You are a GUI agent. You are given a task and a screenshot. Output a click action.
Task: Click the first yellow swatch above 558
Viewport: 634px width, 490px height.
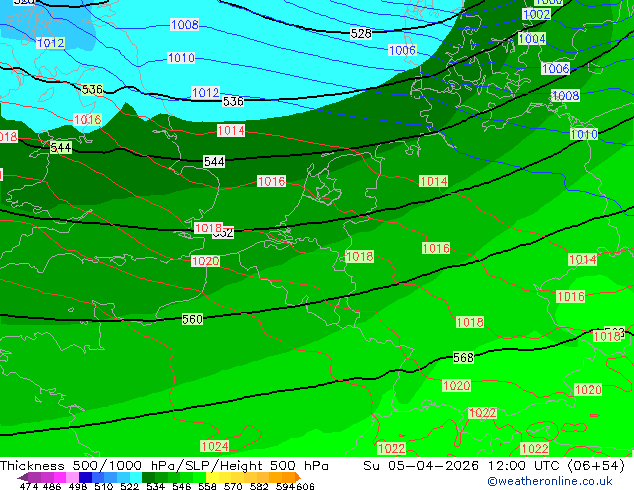pyautogui.click(x=212, y=477)
